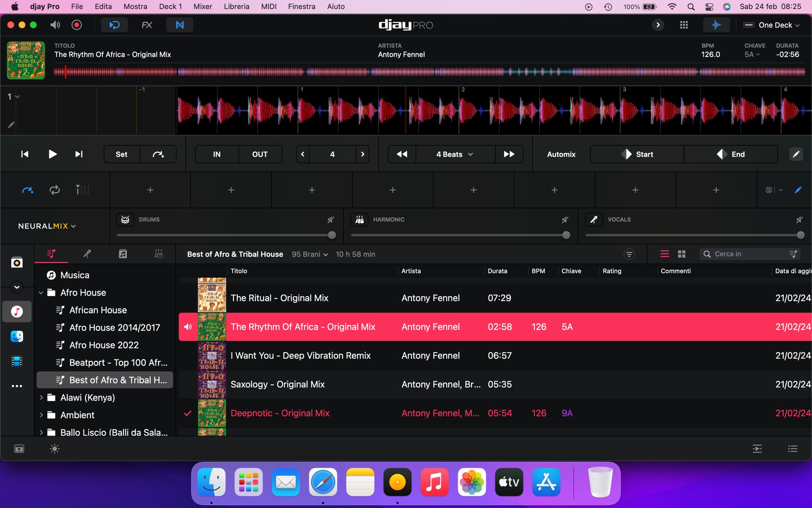
Task: Set loop IN point
Action: (217, 154)
